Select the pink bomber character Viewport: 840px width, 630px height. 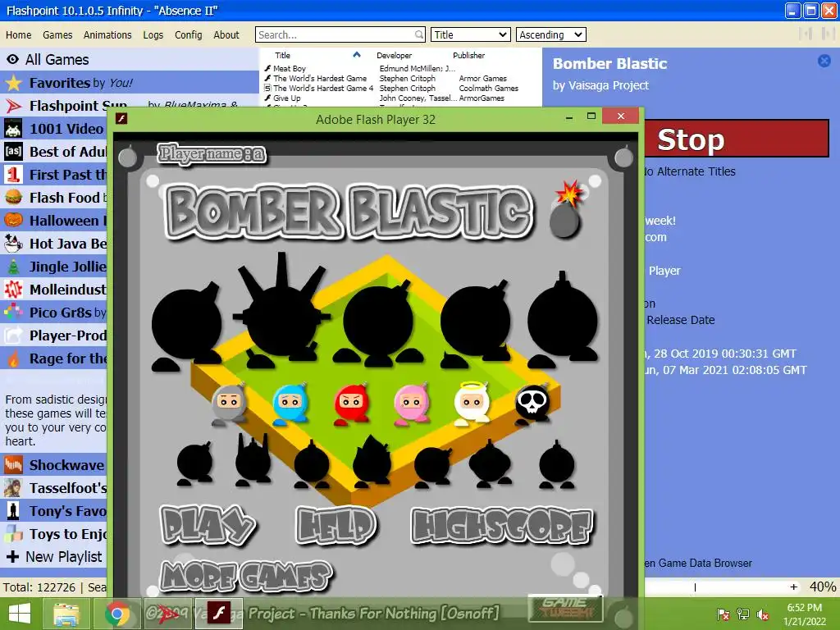tap(412, 404)
